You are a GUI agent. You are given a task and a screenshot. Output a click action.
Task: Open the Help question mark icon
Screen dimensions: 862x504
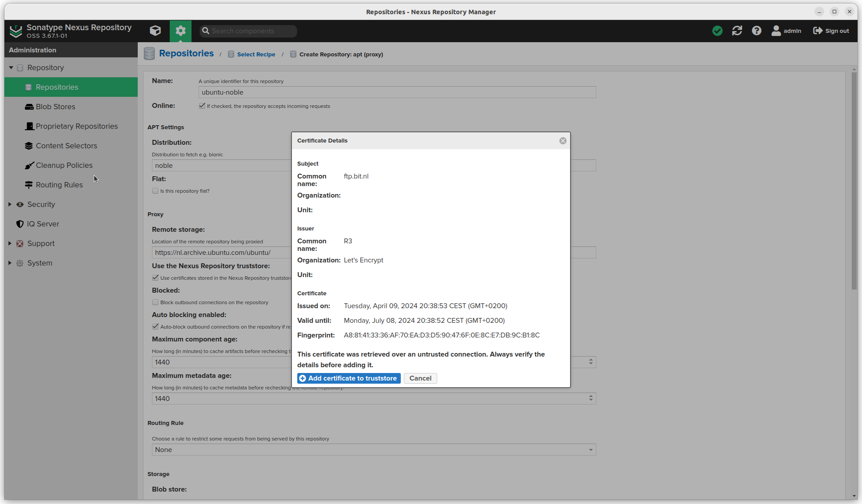click(x=757, y=31)
